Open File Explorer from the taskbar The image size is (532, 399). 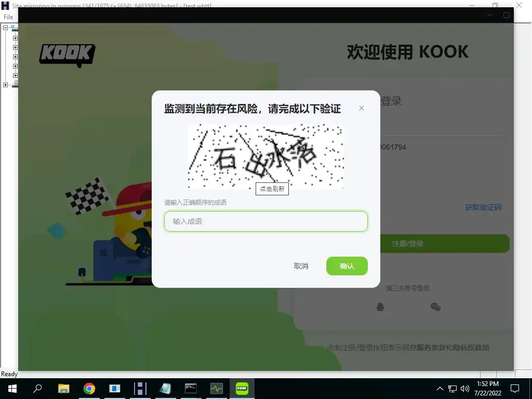coord(63,389)
